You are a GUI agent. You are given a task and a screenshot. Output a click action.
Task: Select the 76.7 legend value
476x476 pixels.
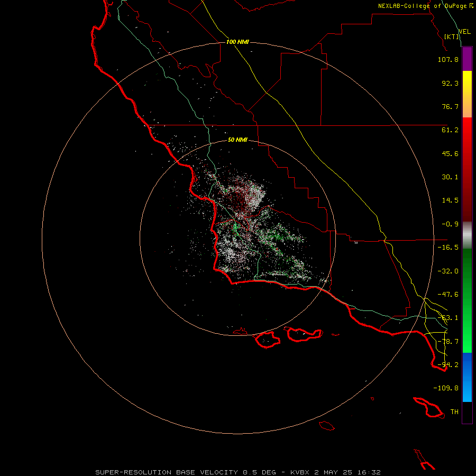tap(450, 106)
